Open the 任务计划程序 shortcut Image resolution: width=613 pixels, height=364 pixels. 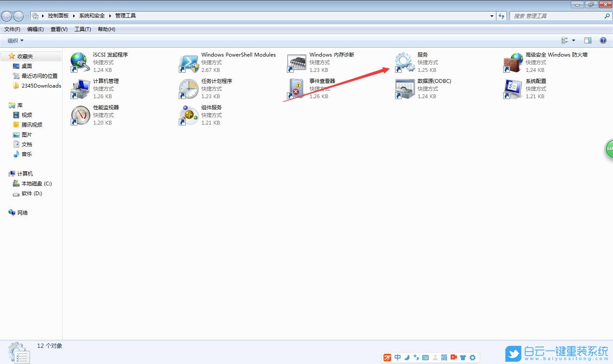point(216,81)
